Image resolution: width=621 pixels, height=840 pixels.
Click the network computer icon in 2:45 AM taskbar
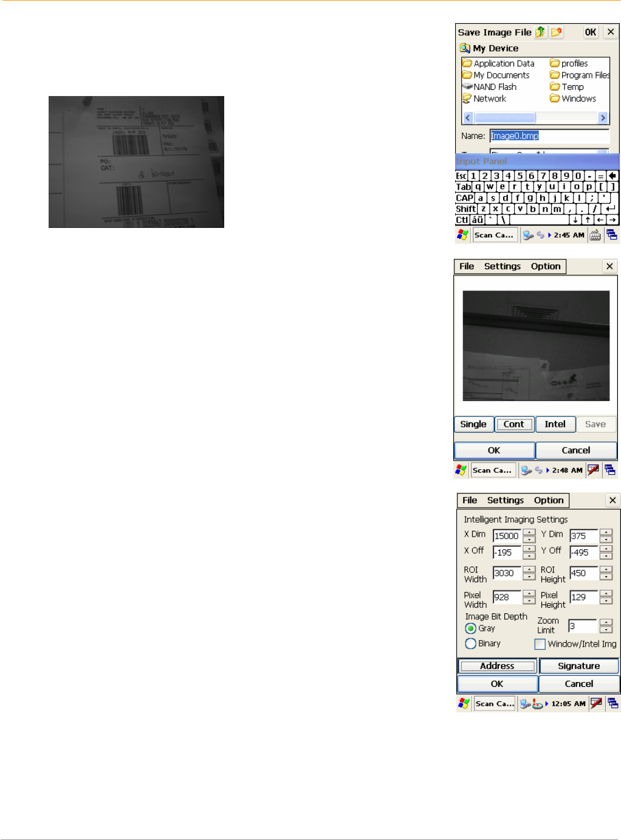click(527, 235)
